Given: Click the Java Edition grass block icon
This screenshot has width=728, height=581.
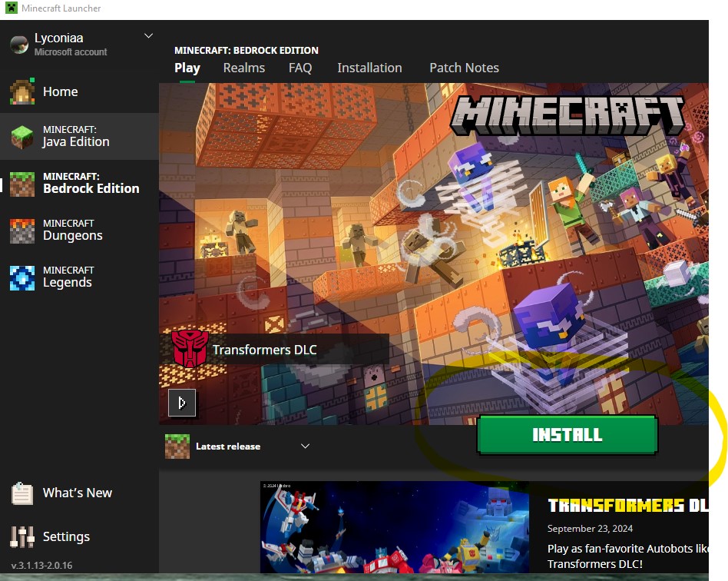Looking at the screenshot, I should click(22, 137).
